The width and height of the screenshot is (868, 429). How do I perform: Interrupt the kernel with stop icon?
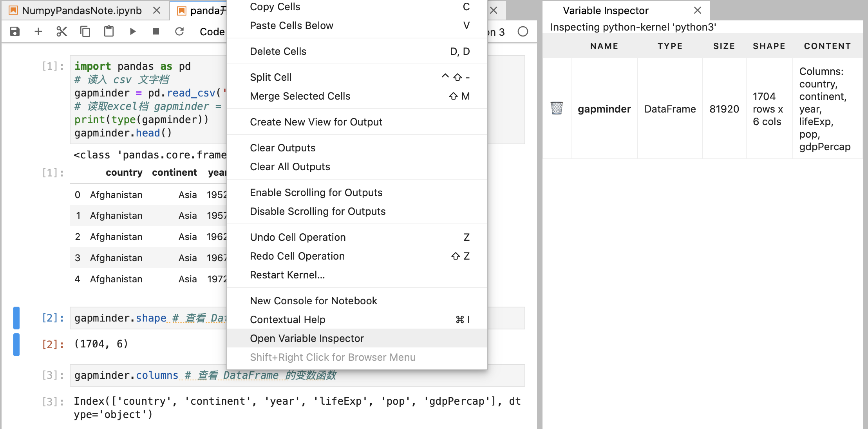156,31
